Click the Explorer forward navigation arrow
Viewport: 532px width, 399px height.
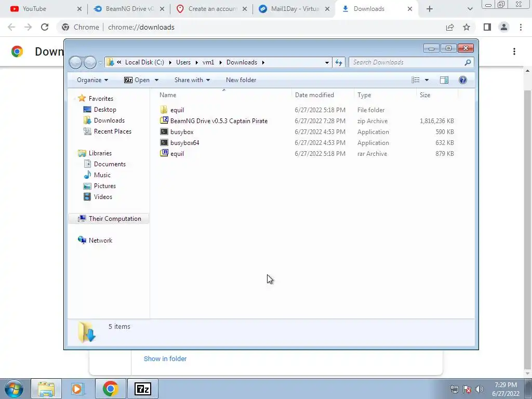90,62
